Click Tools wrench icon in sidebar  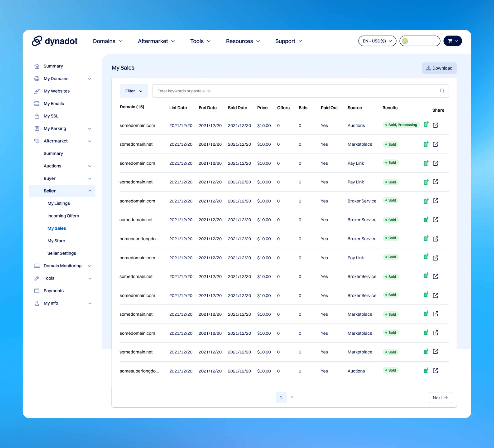pos(37,278)
